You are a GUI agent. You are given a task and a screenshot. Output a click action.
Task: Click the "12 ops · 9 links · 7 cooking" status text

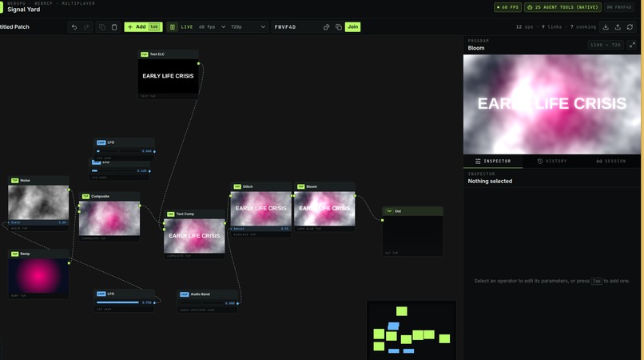555,26
